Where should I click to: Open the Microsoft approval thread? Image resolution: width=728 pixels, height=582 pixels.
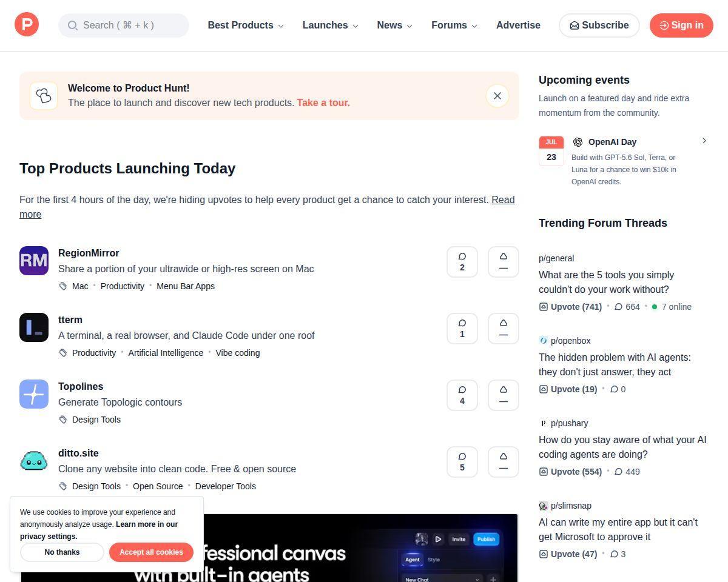(618, 530)
